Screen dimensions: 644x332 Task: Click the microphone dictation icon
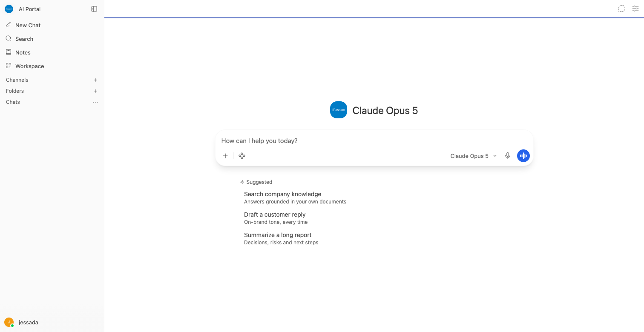coord(508,156)
